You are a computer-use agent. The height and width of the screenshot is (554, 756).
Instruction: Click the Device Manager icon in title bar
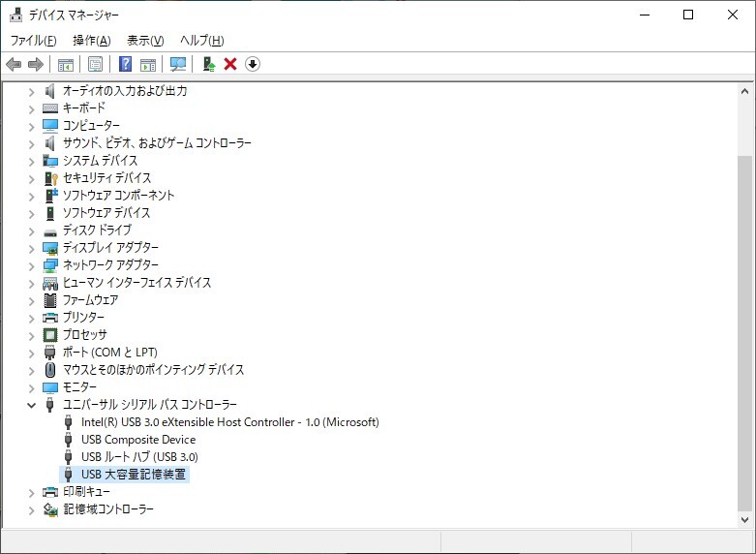click(x=15, y=15)
